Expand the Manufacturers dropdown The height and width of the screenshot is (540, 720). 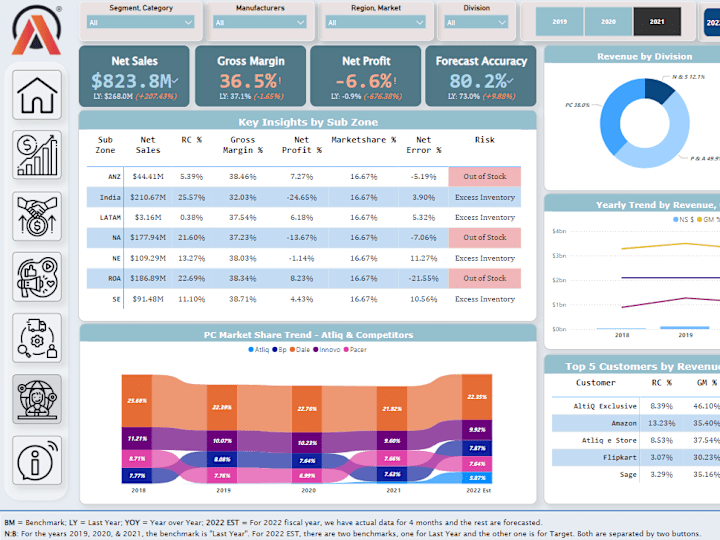(x=260, y=22)
